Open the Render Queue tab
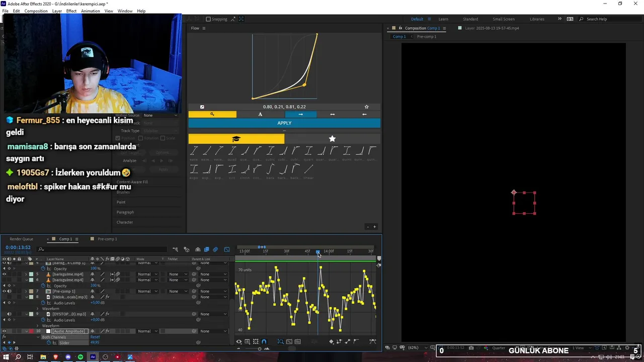Screen dimensions: 644x362 coord(21,239)
